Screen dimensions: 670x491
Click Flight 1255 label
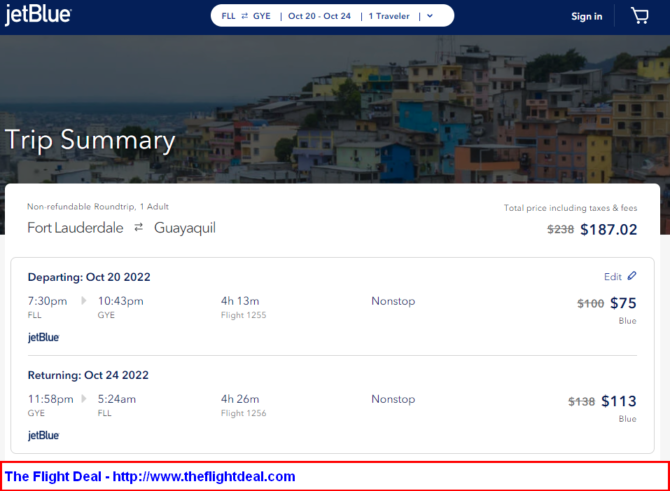(x=244, y=315)
